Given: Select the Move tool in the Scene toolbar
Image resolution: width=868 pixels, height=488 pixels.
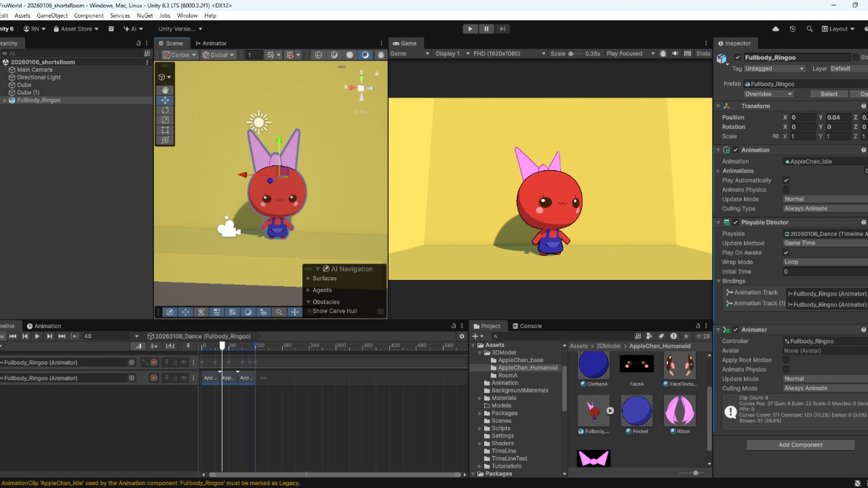Looking at the screenshot, I should (165, 100).
